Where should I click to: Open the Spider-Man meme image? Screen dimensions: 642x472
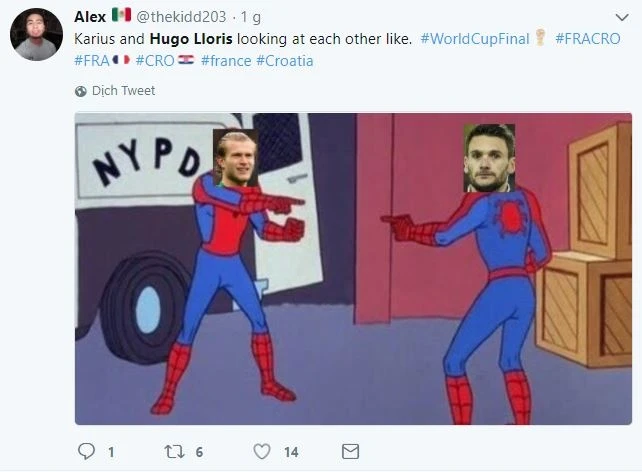353,269
